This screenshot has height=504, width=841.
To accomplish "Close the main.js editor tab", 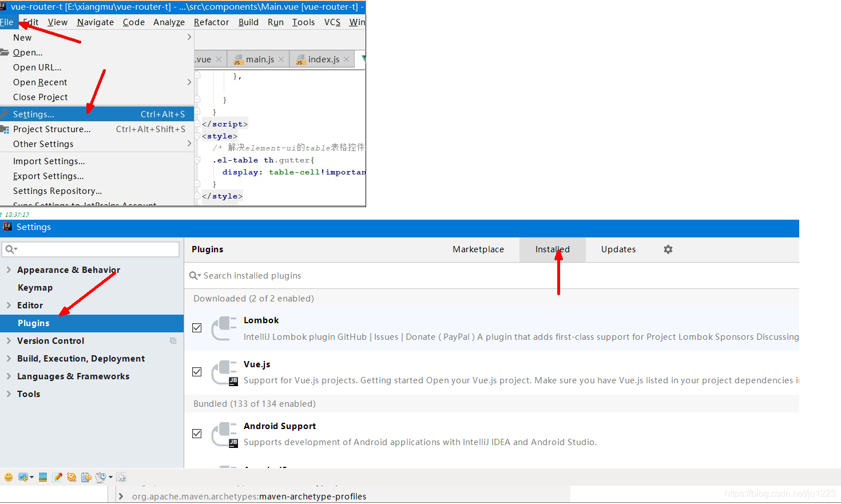I will pos(281,59).
